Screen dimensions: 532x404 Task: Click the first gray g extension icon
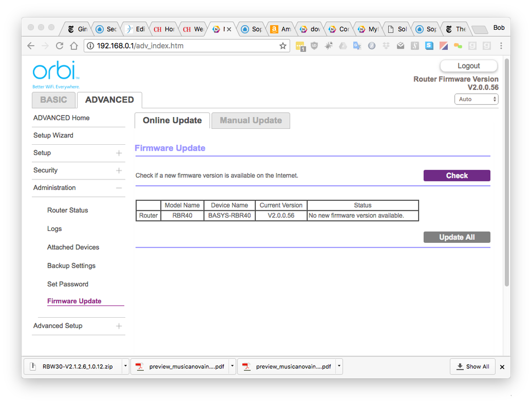472,45
